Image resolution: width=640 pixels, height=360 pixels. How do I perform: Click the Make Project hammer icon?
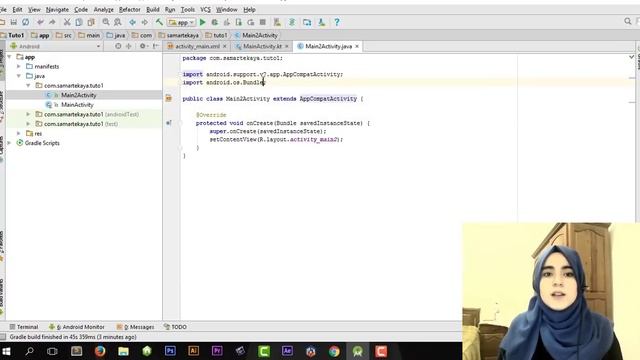pyautogui.click(x=159, y=22)
